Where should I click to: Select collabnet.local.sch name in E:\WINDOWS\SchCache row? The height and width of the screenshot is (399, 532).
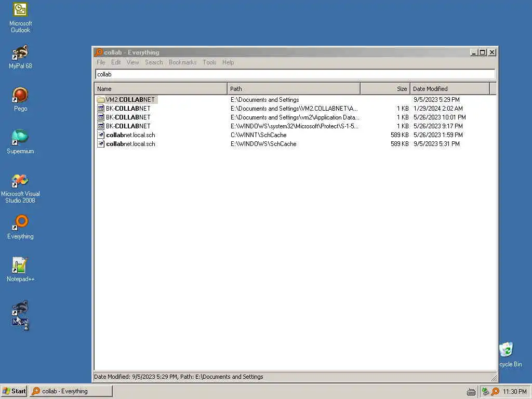point(130,143)
